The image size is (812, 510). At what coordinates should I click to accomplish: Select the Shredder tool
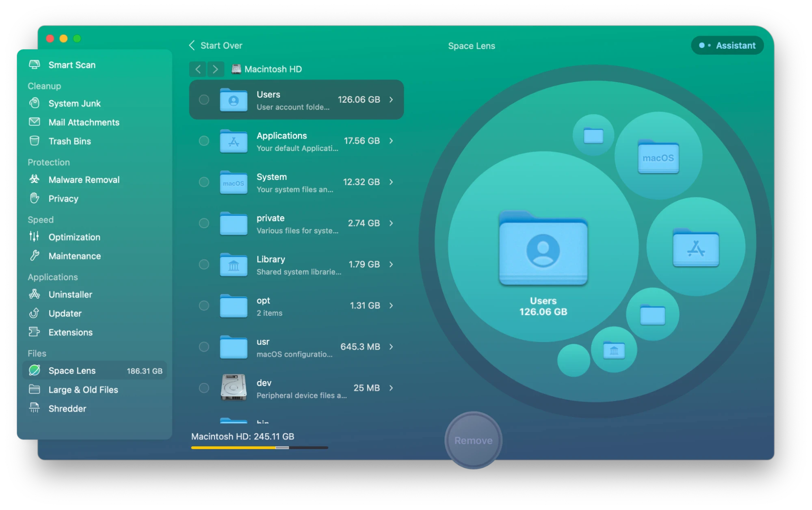(67, 408)
